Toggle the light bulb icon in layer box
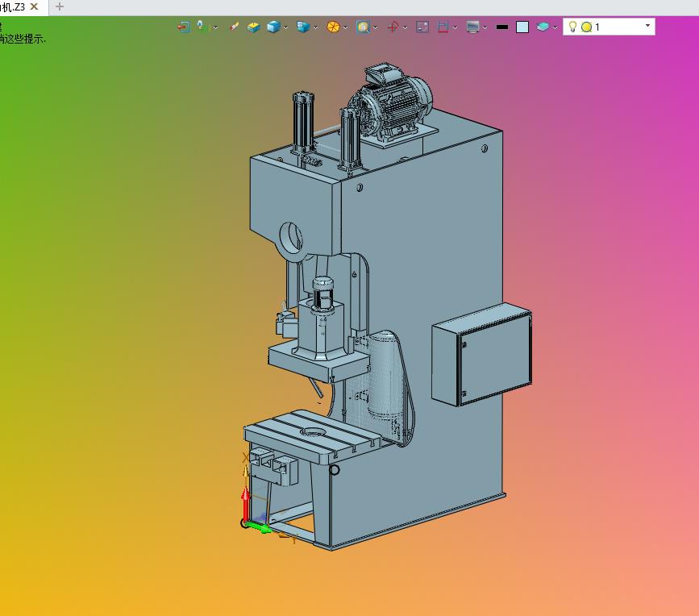 (x=572, y=27)
